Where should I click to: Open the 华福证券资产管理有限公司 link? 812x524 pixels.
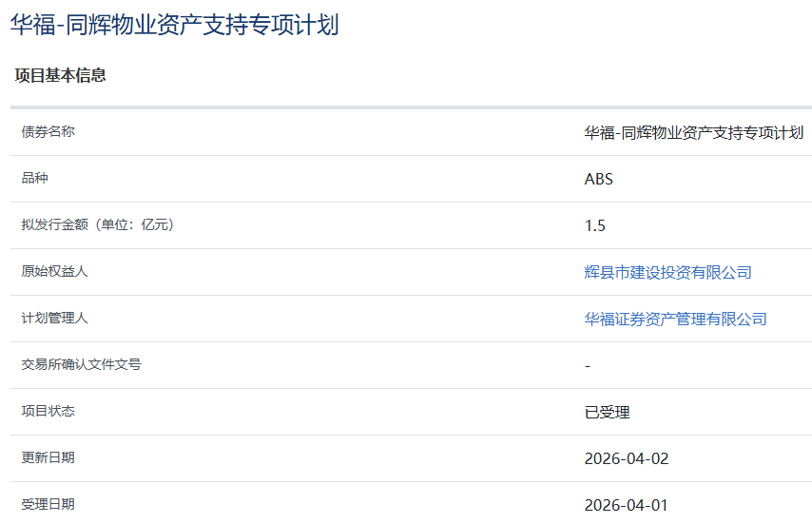click(675, 319)
